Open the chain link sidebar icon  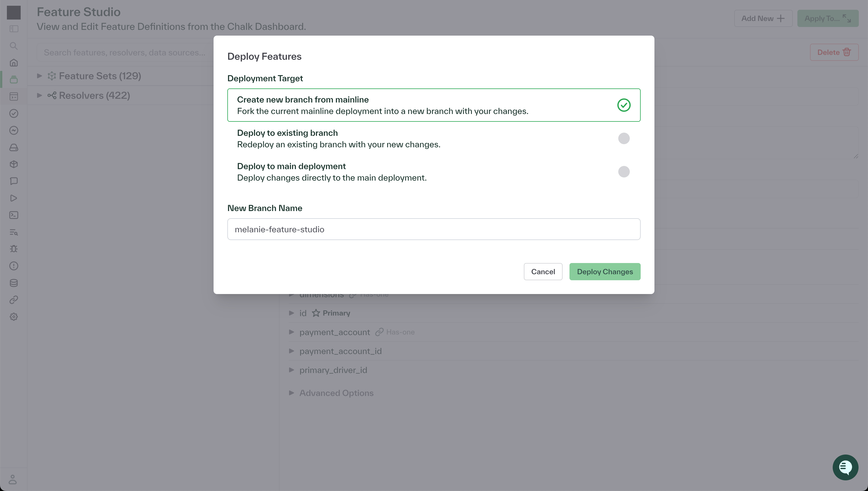(x=14, y=300)
